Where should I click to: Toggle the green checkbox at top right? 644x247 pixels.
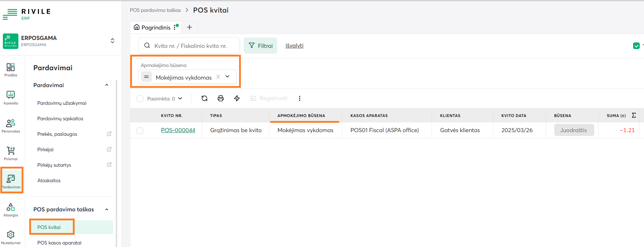636,46
